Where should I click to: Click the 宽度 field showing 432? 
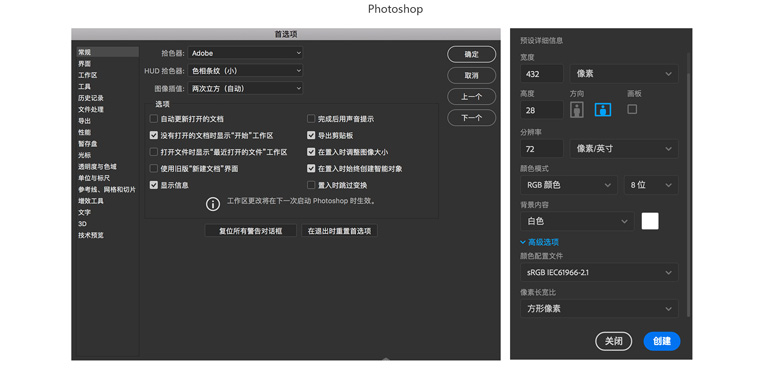point(542,74)
